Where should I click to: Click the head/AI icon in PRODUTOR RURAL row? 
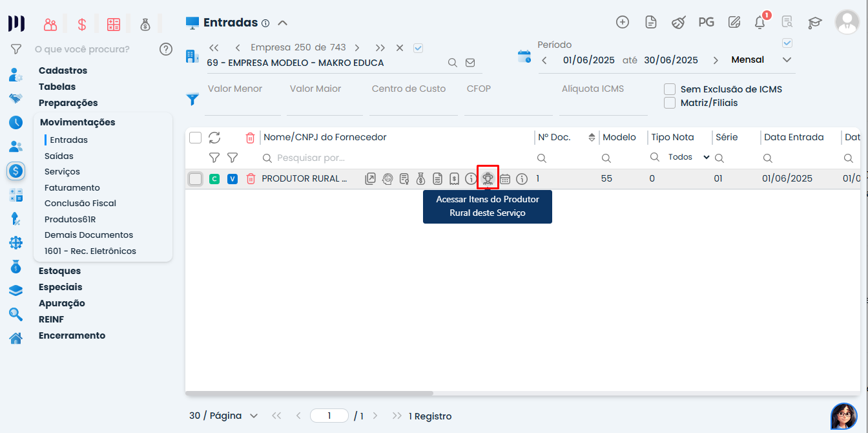point(387,179)
